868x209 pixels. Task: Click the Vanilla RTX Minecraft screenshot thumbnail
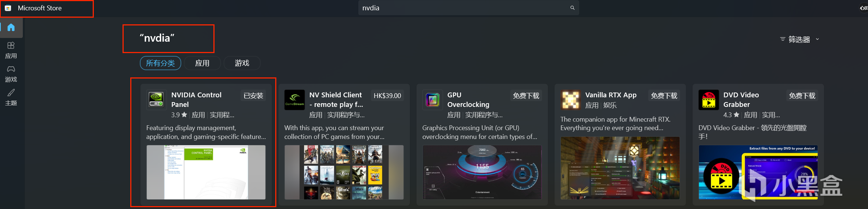[620, 168]
